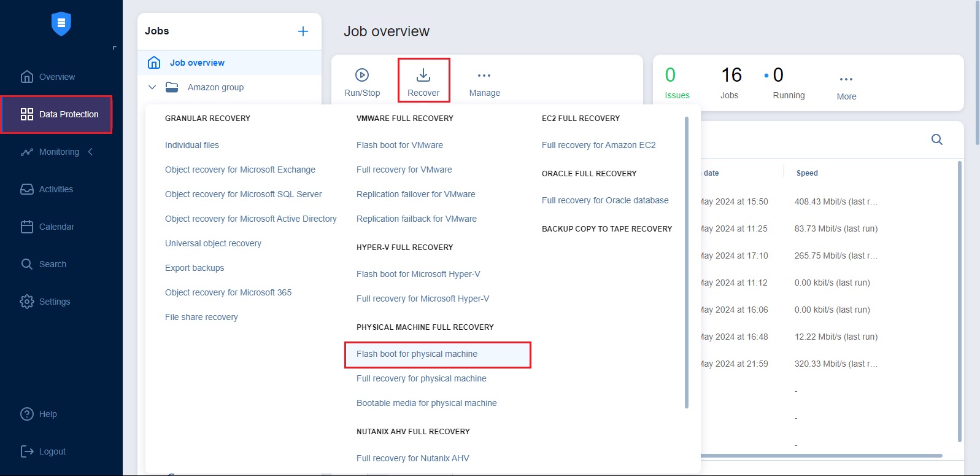The width and height of the screenshot is (980, 476).
Task: Choose Object recovery for Microsoft 365
Action: [x=228, y=292]
